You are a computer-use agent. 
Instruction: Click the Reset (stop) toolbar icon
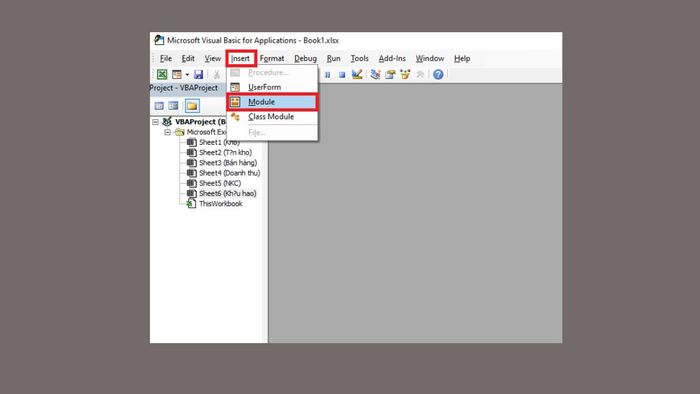[342, 75]
